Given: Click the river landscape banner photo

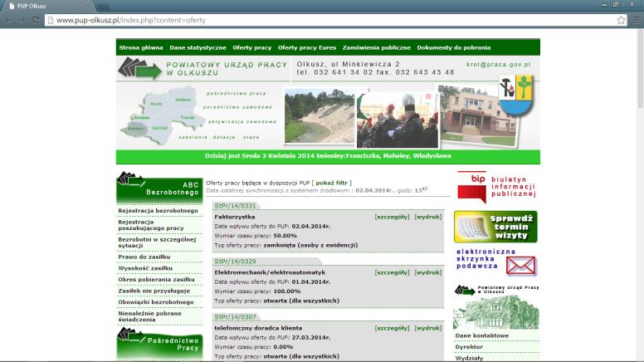Looking at the screenshot, I should tap(320, 115).
